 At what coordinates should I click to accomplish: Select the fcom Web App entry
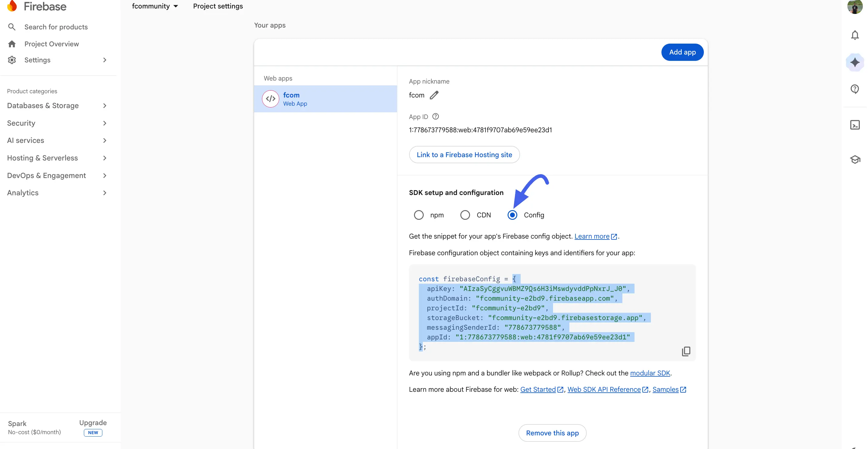326,99
